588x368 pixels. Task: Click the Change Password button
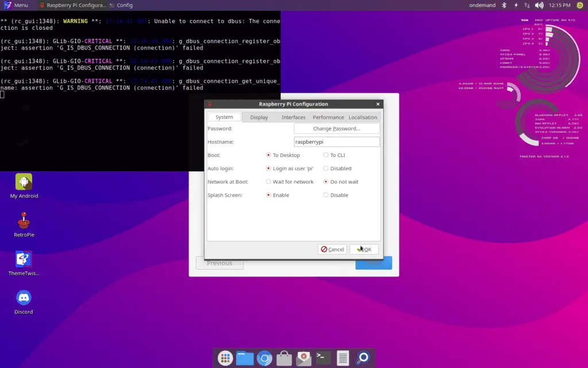click(x=336, y=128)
